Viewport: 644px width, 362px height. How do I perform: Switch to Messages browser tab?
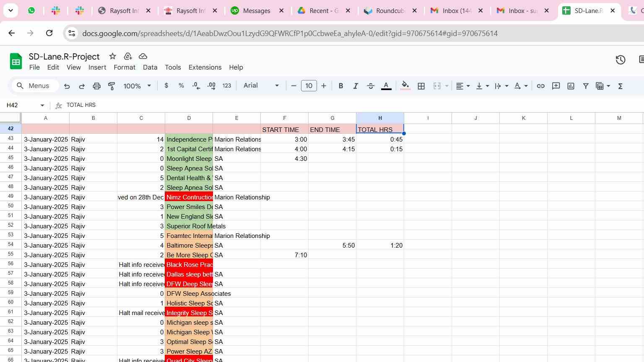coord(257,11)
